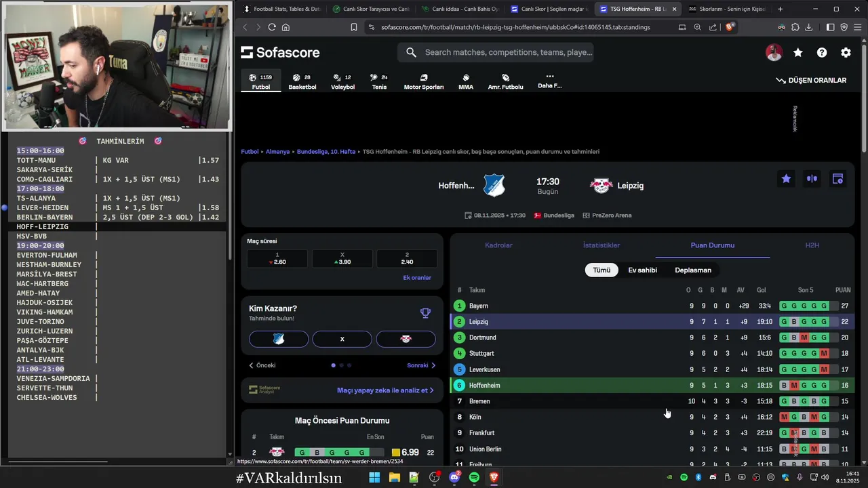Image resolution: width=868 pixels, height=488 pixels.
Task: Click the draw odds 3.90
Action: pyautogui.click(x=342, y=259)
